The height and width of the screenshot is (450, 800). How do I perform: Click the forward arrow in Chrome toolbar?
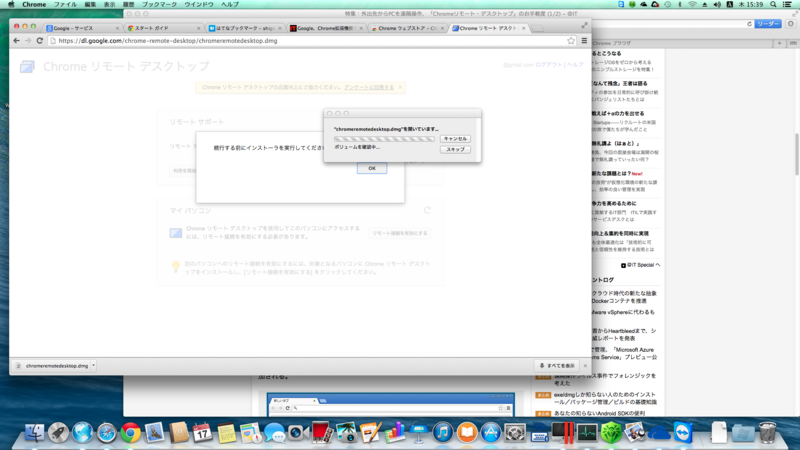[28, 41]
